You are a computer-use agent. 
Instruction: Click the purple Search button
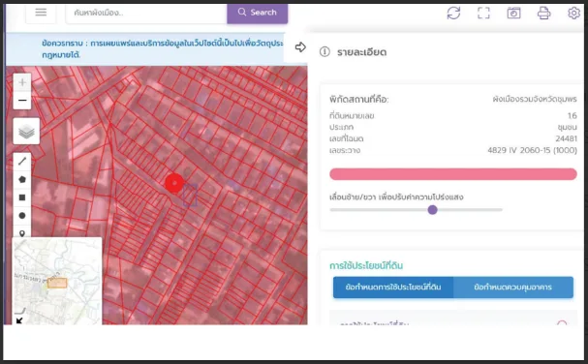coord(258,13)
